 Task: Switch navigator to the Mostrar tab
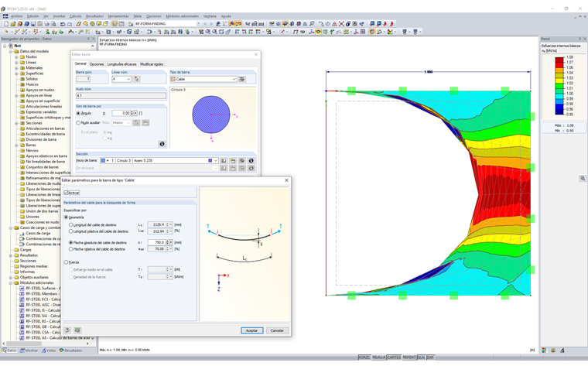point(29,351)
